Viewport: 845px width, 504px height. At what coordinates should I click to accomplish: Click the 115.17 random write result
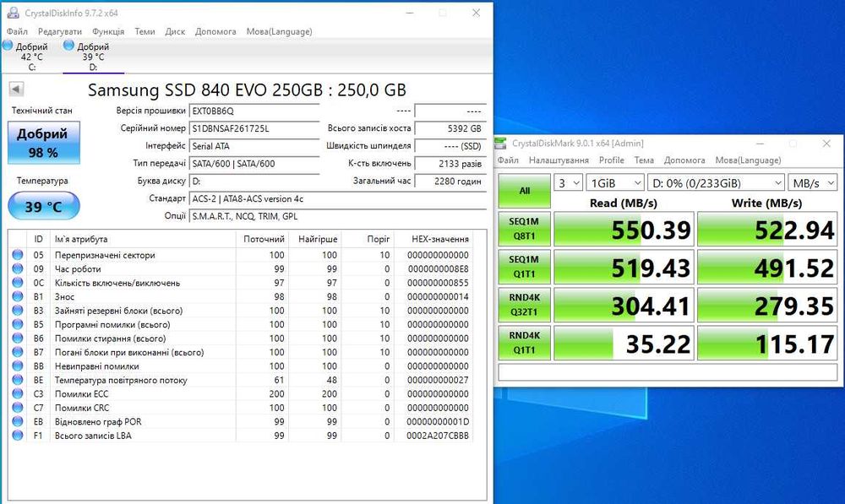pos(767,343)
